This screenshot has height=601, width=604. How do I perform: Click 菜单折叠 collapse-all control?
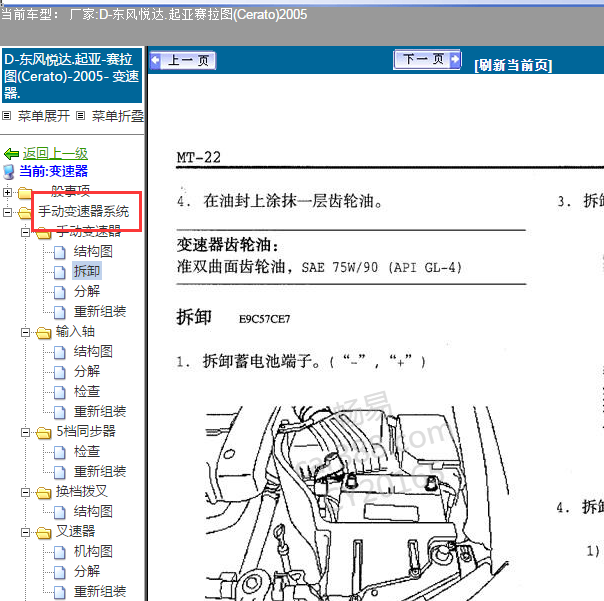point(117,116)
